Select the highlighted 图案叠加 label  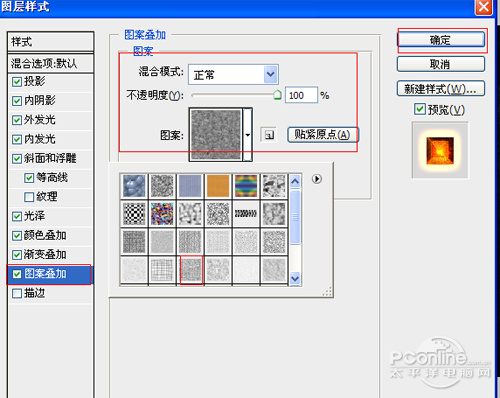click(x=45, y=274)
